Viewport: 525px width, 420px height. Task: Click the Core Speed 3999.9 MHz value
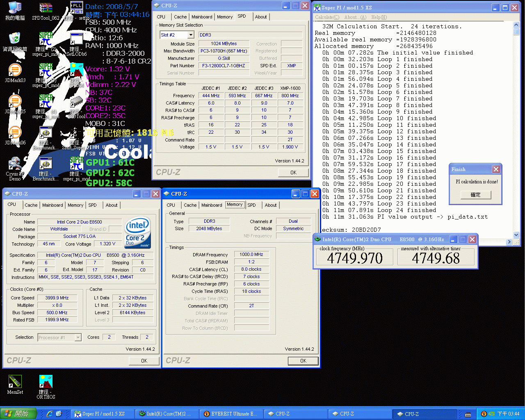click(x=57, y=298)
